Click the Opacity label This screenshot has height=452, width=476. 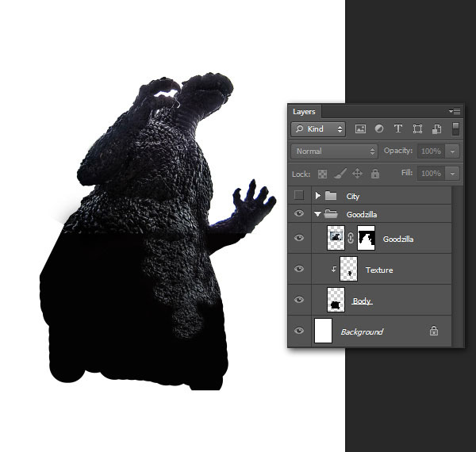pos(398,151)
